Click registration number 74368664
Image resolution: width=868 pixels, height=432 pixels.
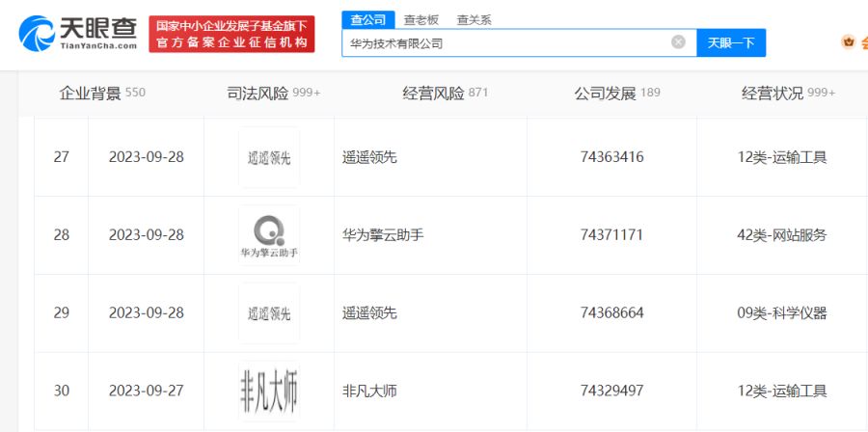tap(611, 313)
